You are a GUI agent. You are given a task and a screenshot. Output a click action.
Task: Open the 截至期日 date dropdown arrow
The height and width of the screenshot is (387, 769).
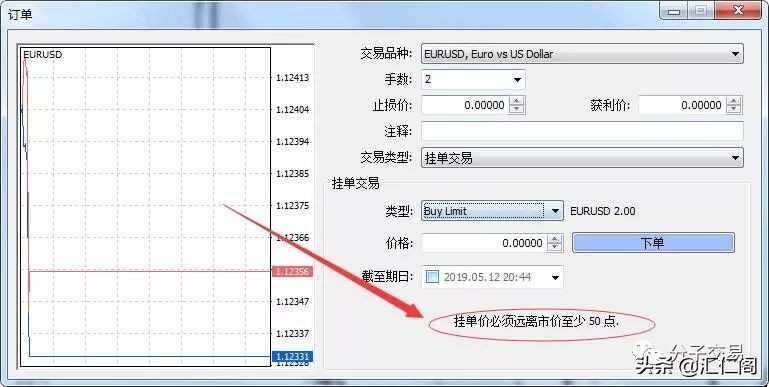(555, 277)
